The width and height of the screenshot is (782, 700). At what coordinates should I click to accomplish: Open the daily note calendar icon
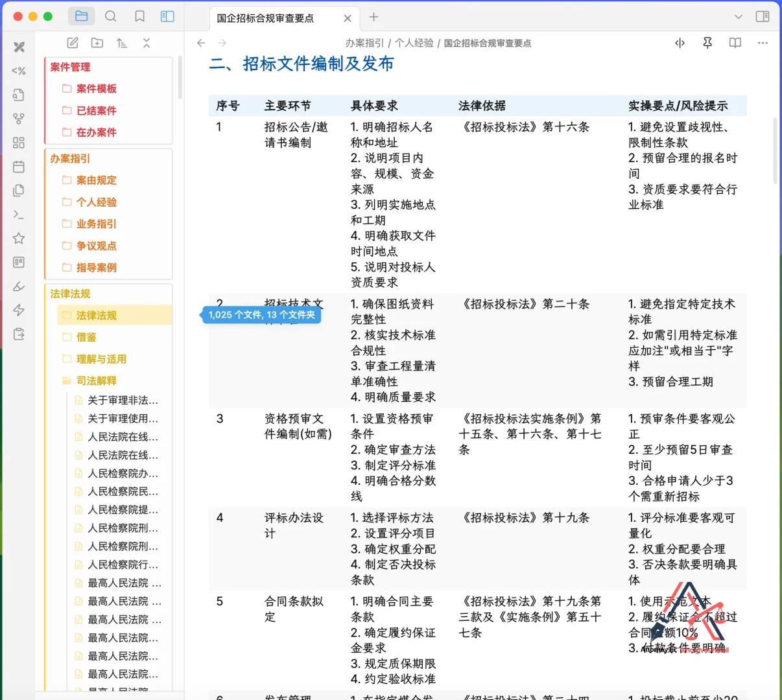click(18, 167)
